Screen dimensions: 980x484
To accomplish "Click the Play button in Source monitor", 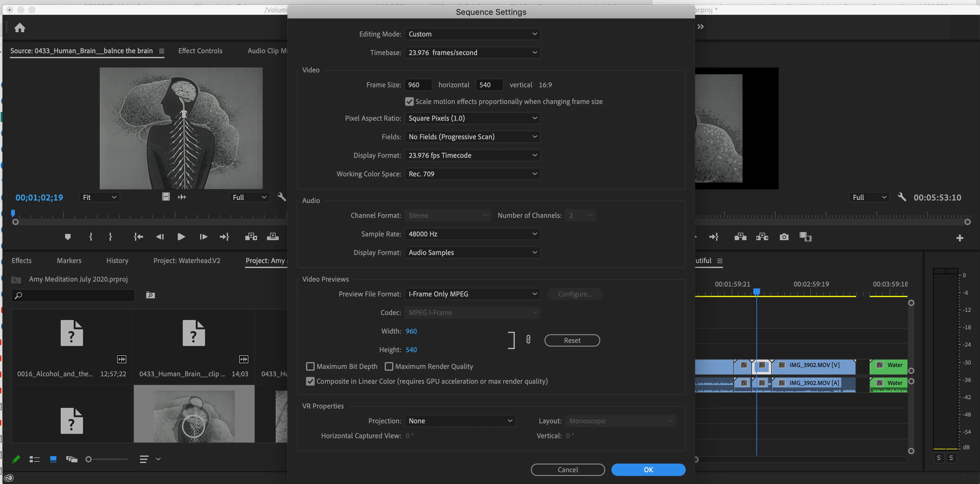I will [x=181, y=237].
